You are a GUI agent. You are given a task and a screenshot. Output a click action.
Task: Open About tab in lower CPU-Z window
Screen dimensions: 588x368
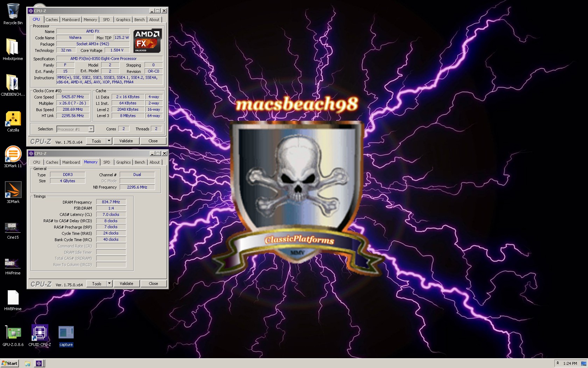pos(155,162)
